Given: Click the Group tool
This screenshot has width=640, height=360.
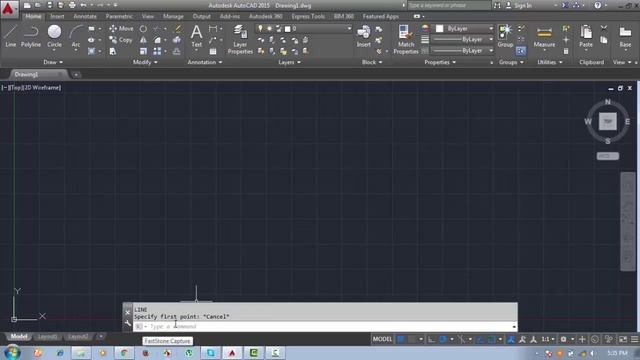Looking at the screenshot, I should [x=505, y=36].
